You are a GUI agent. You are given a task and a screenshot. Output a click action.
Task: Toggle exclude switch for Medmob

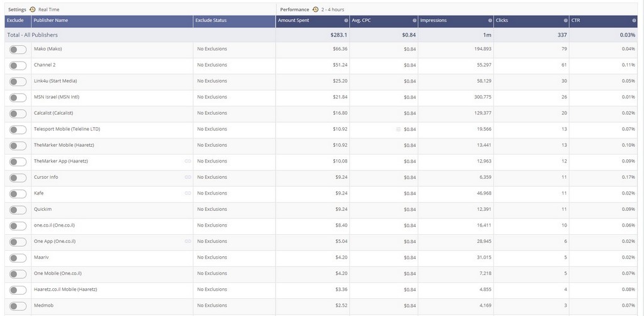coord(18,306)
